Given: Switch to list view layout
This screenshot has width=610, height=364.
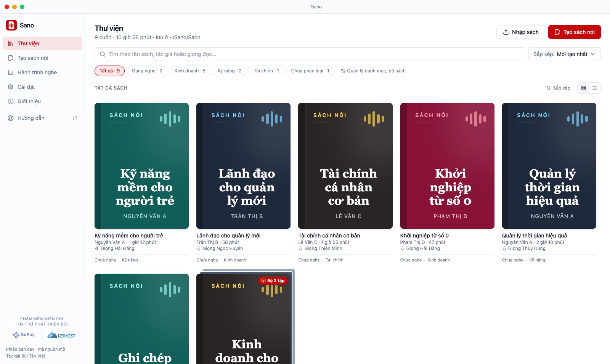Looking at the screenshot, I should pos(594,88).
